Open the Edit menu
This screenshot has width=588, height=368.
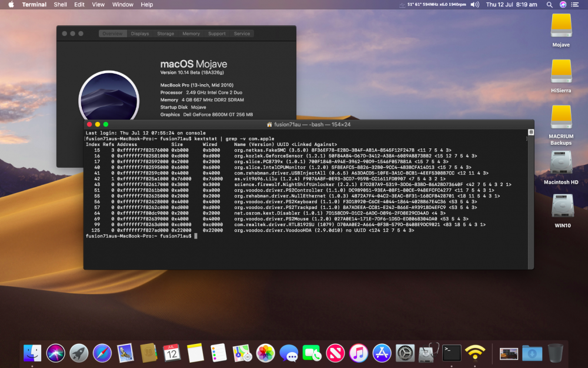tap(79, 5)
